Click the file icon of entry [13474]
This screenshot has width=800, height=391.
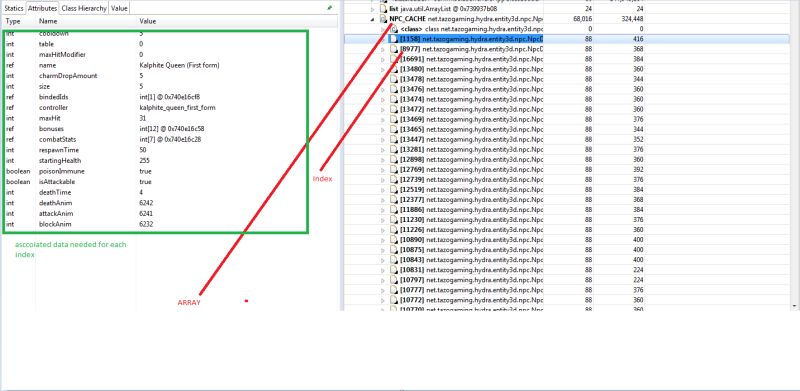point(393,99)
